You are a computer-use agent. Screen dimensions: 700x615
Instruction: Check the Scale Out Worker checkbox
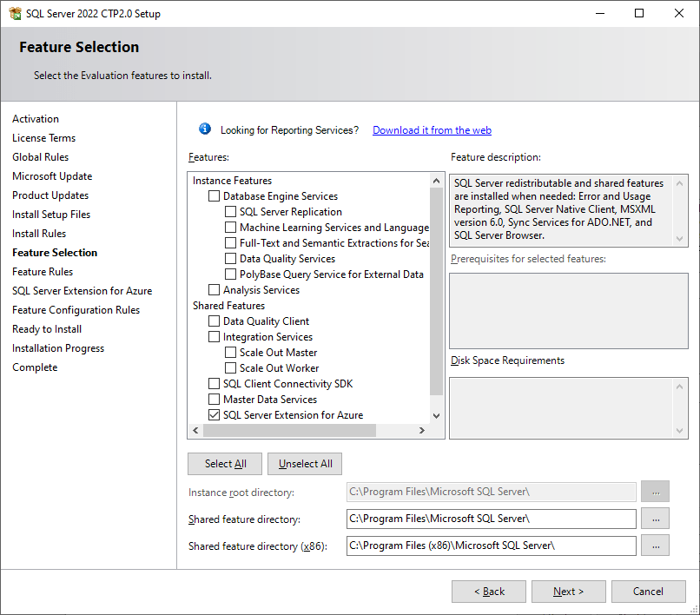[230, 368]
